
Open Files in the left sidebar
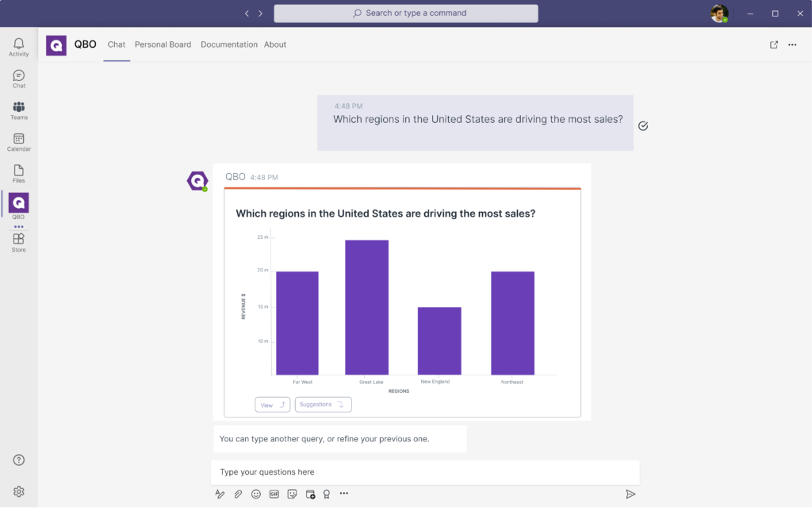[x=18, y=174]
